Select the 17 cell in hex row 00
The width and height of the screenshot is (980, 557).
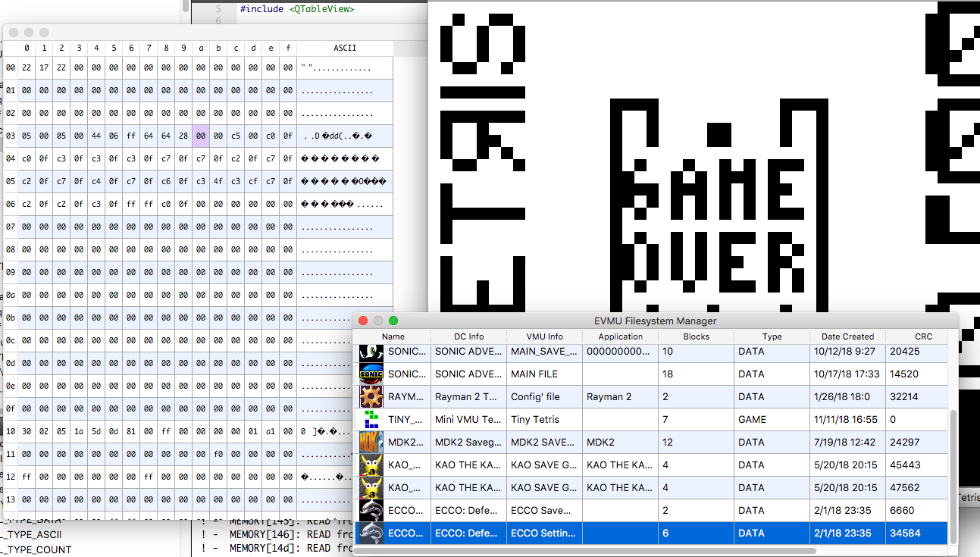[44, 67]
